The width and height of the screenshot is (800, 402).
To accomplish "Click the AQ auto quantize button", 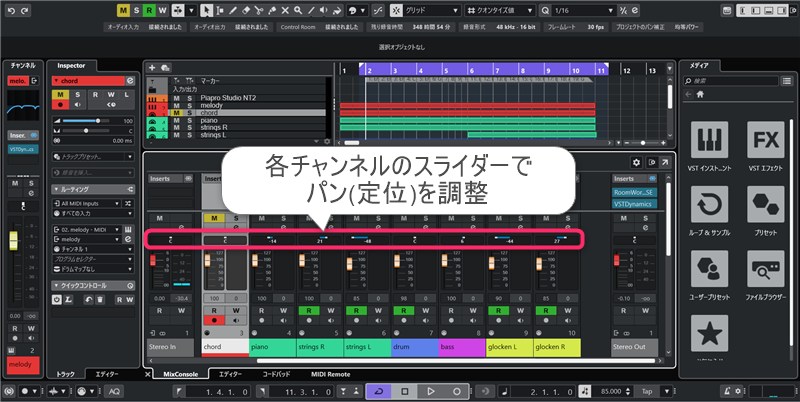I will [114, 392].
